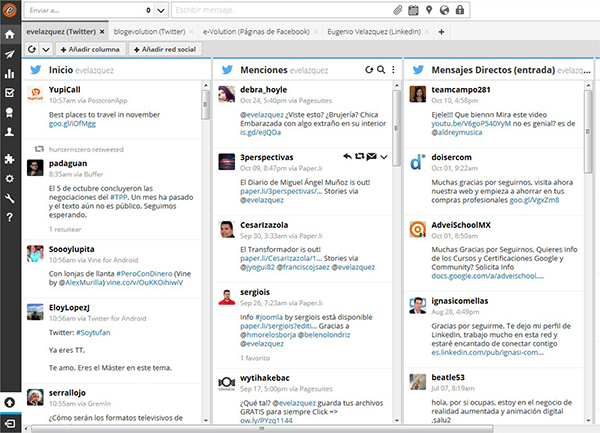Open goo.gl/iDfMgg link in YupiCall tweet
Screen dimensions: 600x433
coord(72,124)
